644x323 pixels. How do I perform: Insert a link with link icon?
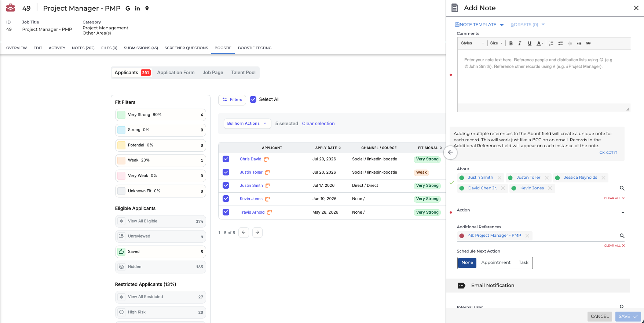tap(588, 43)
